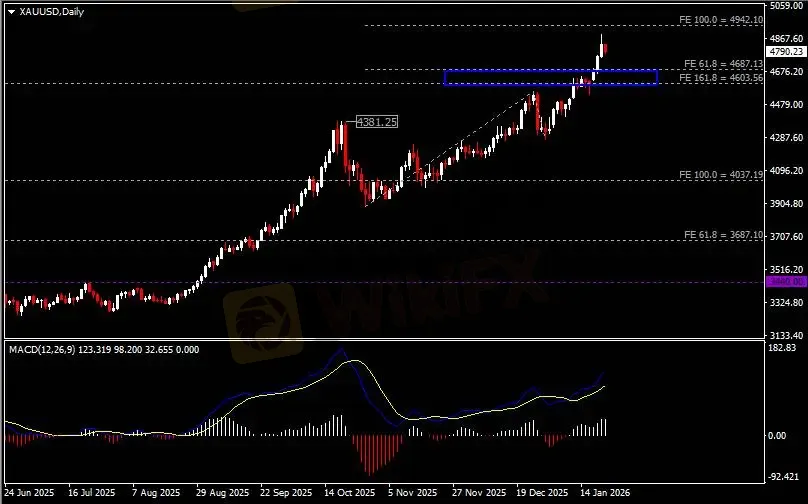Click the 5059.00 price axis value
808x504 pixels.
click(x=786, y=6)
